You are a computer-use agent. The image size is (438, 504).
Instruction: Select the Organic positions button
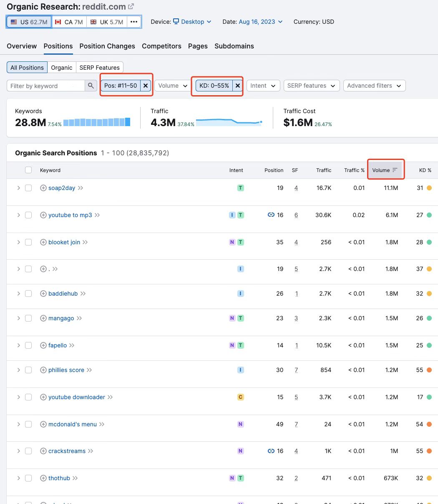click(x=62, y=68)
